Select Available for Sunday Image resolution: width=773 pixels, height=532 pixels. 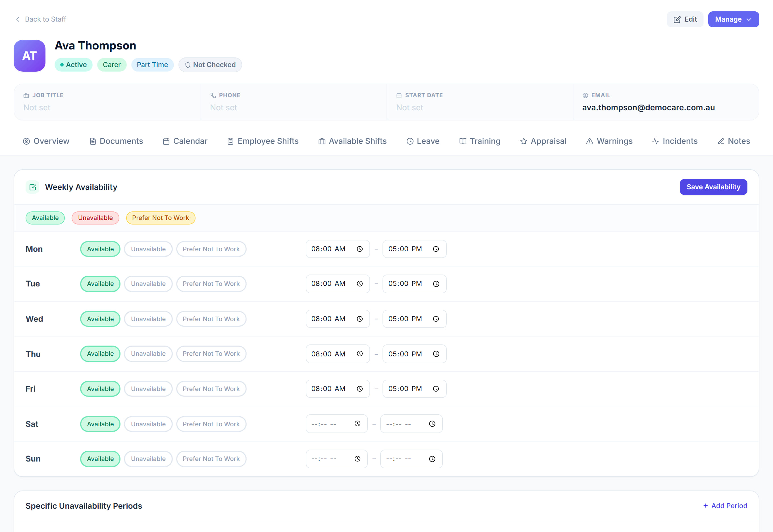[100, 459]
